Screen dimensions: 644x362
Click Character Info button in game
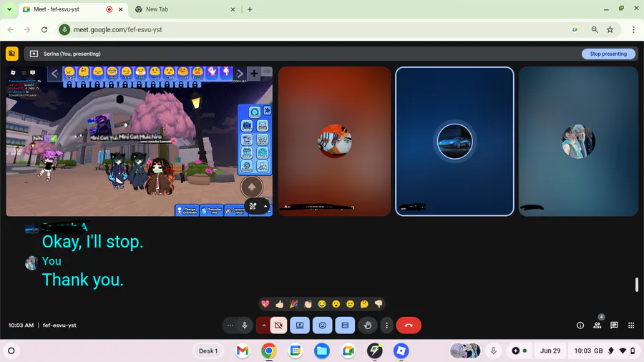tap(212, 210)
